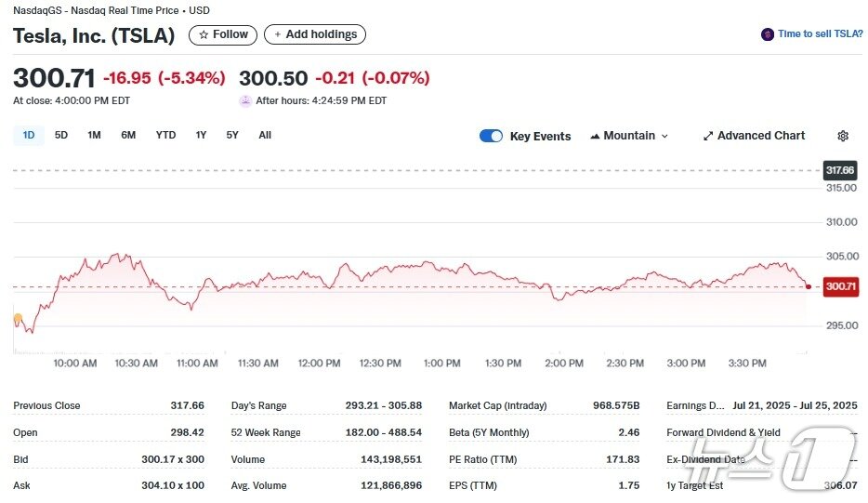The height and width of the screenshot is (503, 868).
Task: Switch to the YTD range tab
Action: tap(165, 135)
